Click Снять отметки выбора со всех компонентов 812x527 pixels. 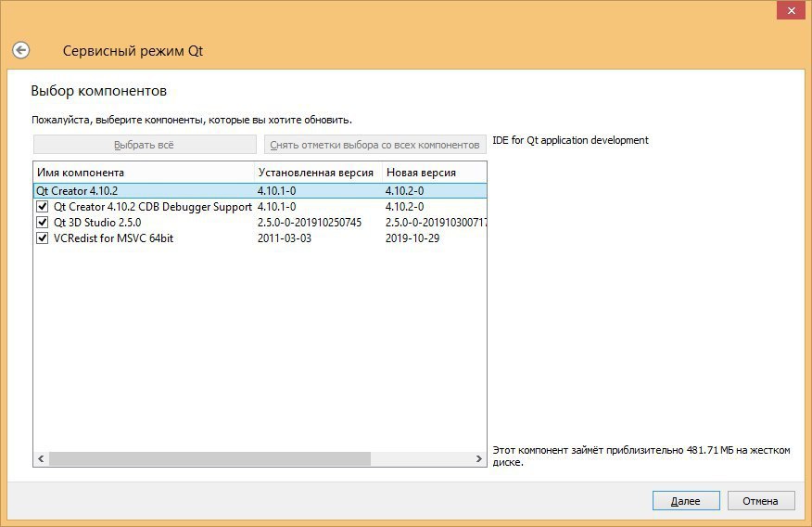pyautogui.click(x=374, y=145)
